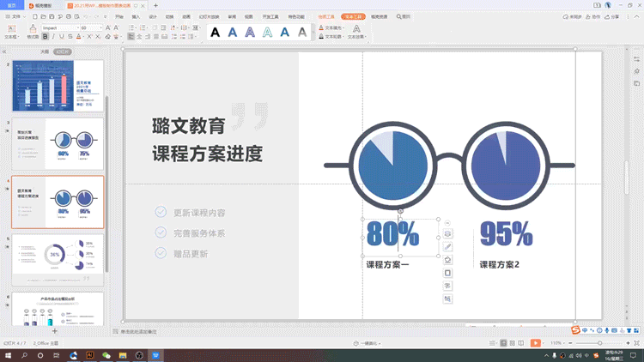
Task: Apply center text alignment
Action: click(139, 37)
